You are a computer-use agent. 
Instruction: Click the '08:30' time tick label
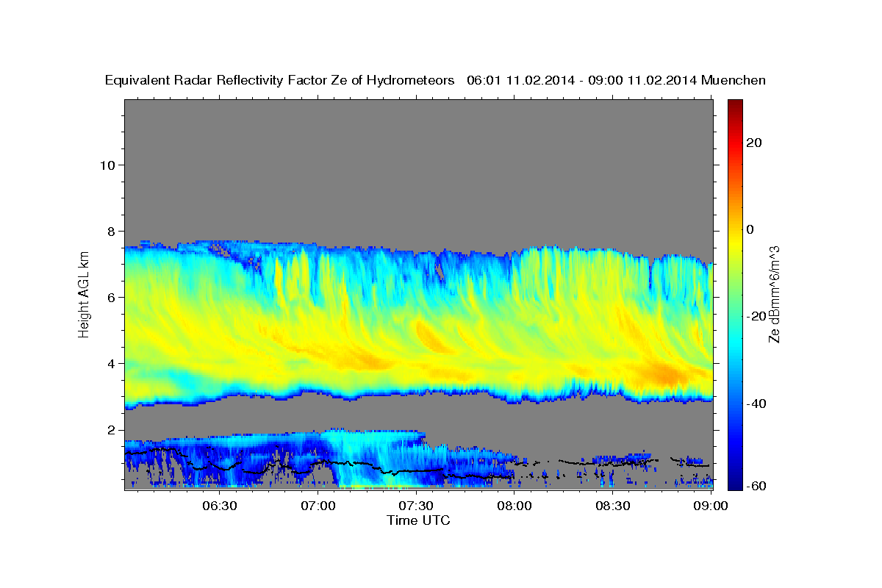click(613, 506)
